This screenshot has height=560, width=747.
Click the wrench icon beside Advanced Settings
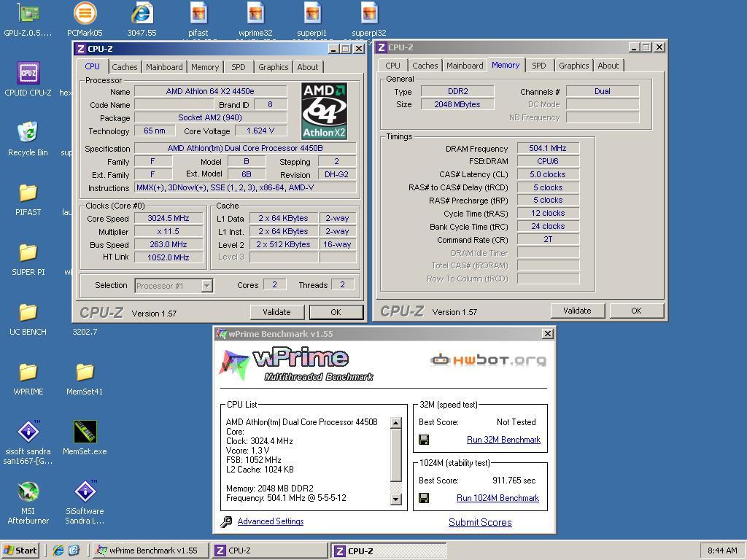pyautogui.click(x=226, y=521)
